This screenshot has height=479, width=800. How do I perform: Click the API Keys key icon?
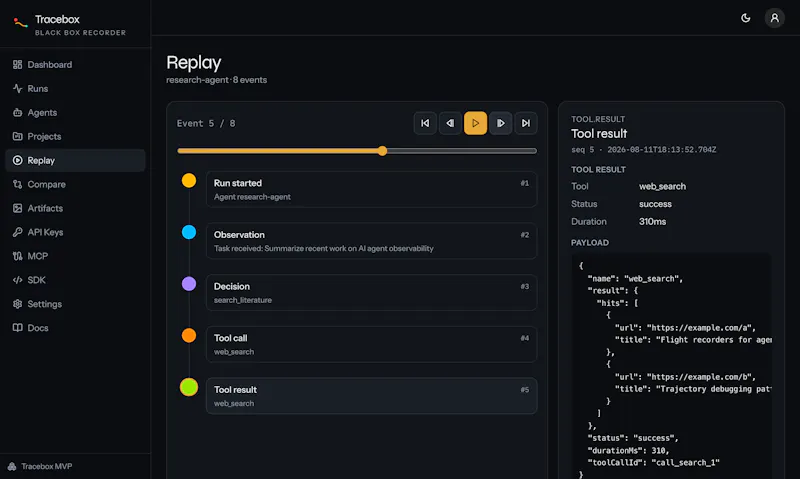click(x=17, y=232)
